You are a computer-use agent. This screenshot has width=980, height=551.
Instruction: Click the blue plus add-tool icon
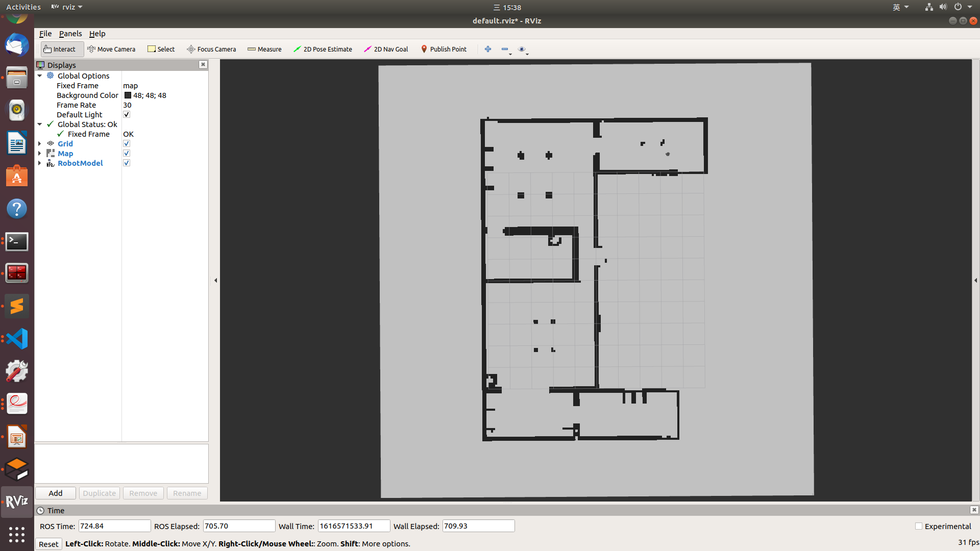click(x=488, y=49)
